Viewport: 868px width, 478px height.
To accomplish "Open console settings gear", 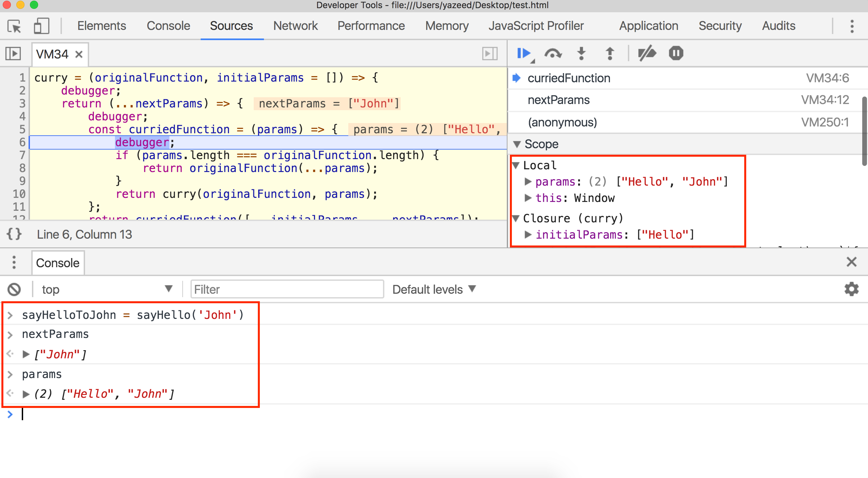I will tap(852, 289).
